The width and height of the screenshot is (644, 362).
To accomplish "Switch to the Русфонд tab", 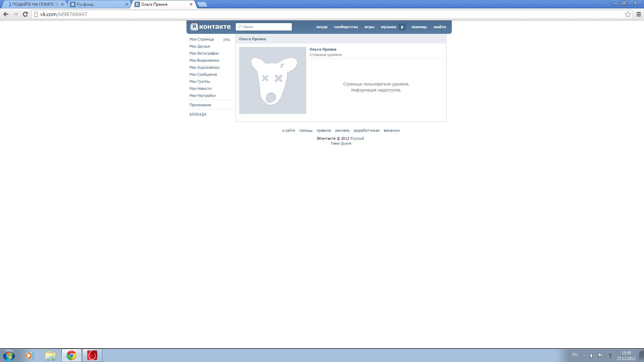I will click(x=97, y=4).
